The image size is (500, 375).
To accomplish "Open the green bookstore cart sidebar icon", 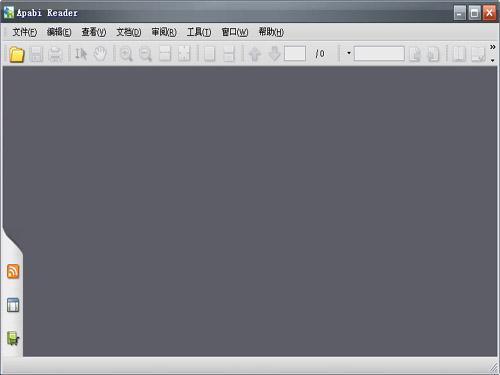I will [13, 338].
